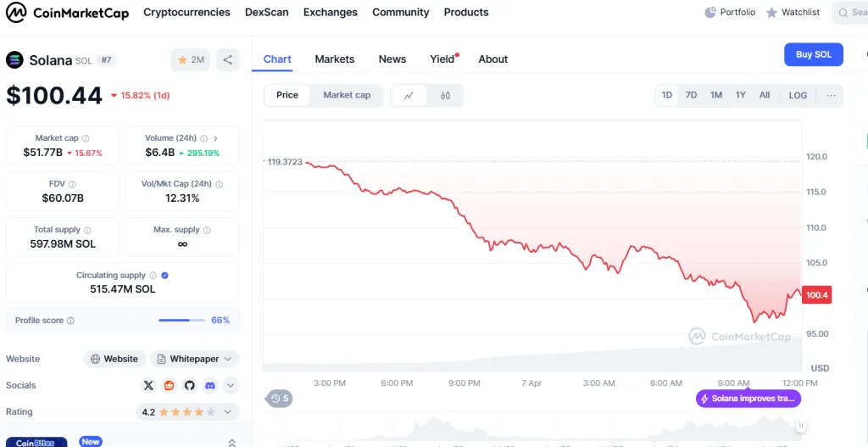Open Solana's Reddit social link
Viewport: 868px width, 447px height.
tap(170, 385)
